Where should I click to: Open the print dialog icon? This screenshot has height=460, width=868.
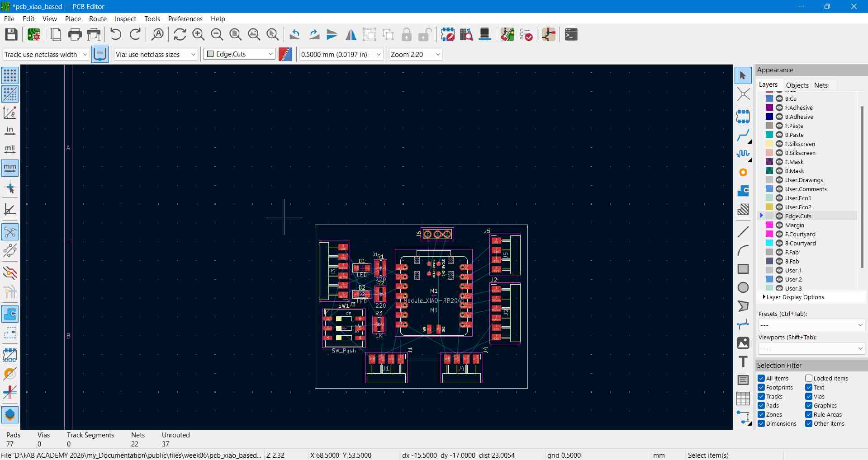pyautogui.click(x=75, y=34)
